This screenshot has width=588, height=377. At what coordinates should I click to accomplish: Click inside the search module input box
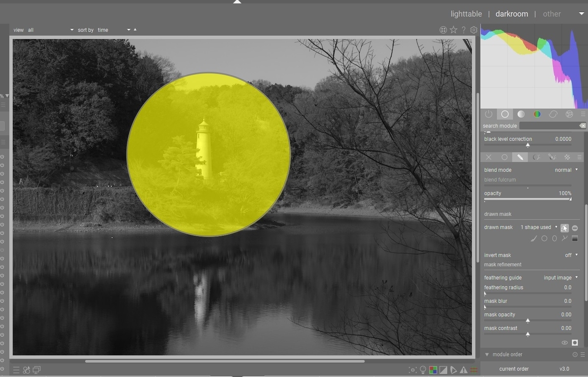[x=549, y=126]
